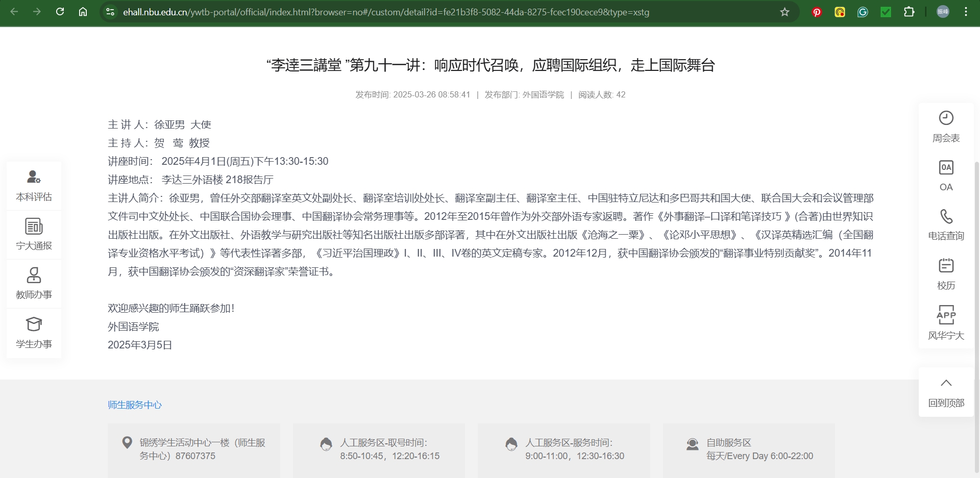
Task: Reload the page using the refresh button
Action: point(60,12)
